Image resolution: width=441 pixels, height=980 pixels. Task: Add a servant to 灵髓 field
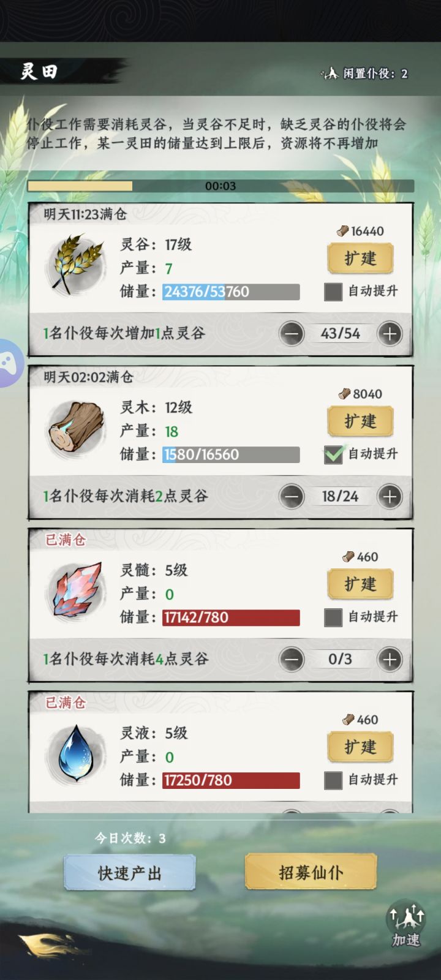[x=390, y=660]
